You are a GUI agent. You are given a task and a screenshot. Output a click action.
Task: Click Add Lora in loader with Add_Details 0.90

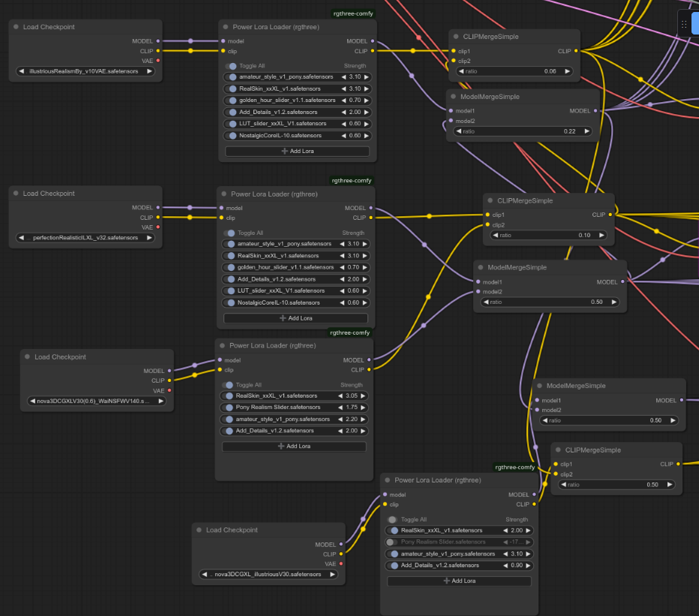click(x=459, y=581)
